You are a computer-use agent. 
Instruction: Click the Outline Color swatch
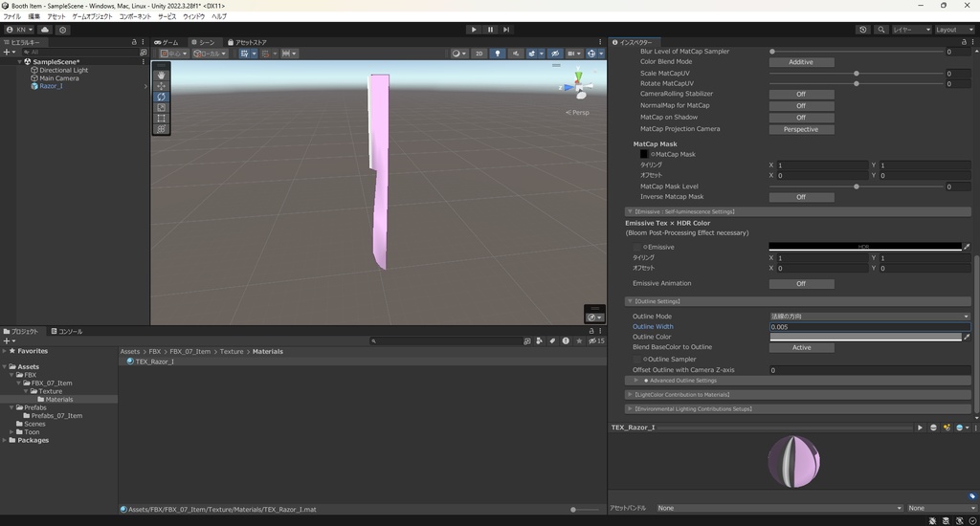click(x=864, y=337)
